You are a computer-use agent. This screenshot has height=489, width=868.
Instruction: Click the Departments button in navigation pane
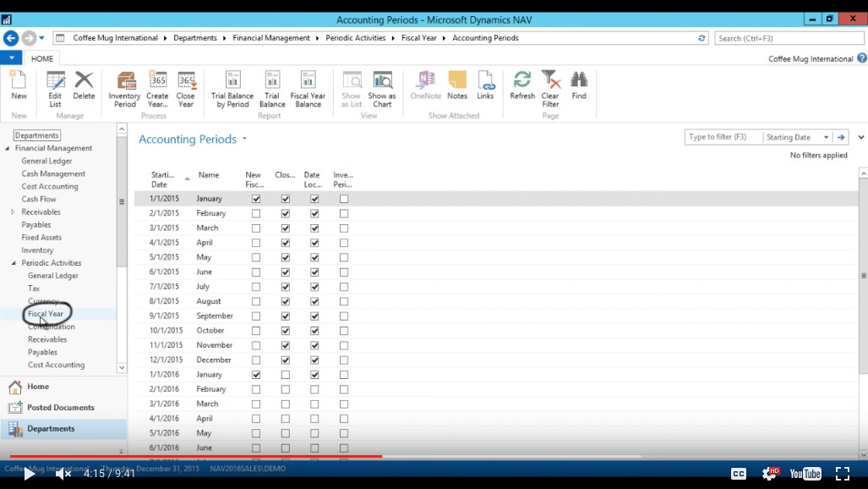(x=63, y=429)
